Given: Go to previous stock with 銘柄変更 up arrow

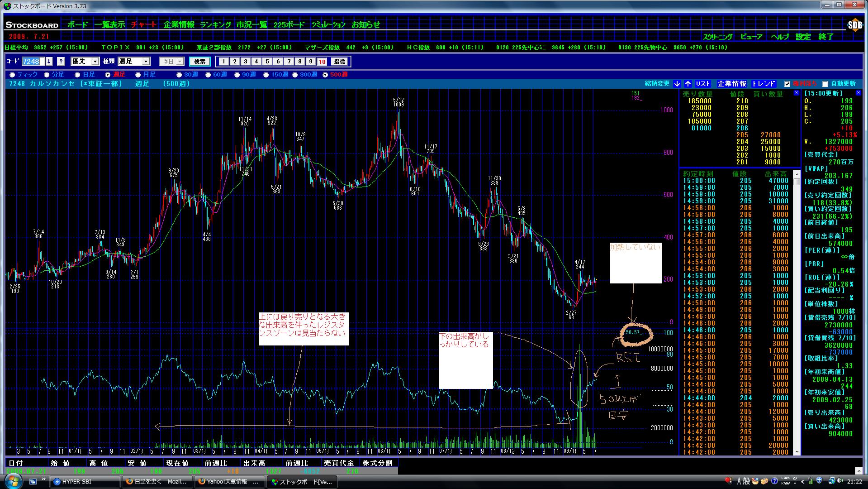Looking at the screenshot, I should point(688,84).
